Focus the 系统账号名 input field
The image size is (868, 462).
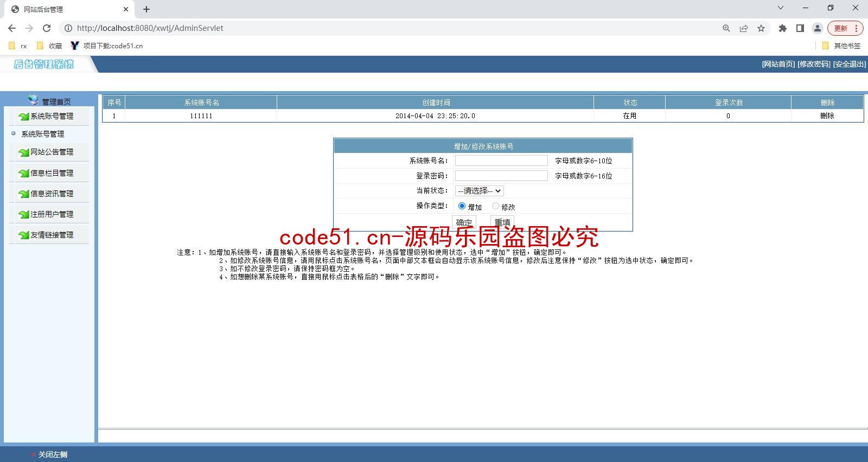501,161
